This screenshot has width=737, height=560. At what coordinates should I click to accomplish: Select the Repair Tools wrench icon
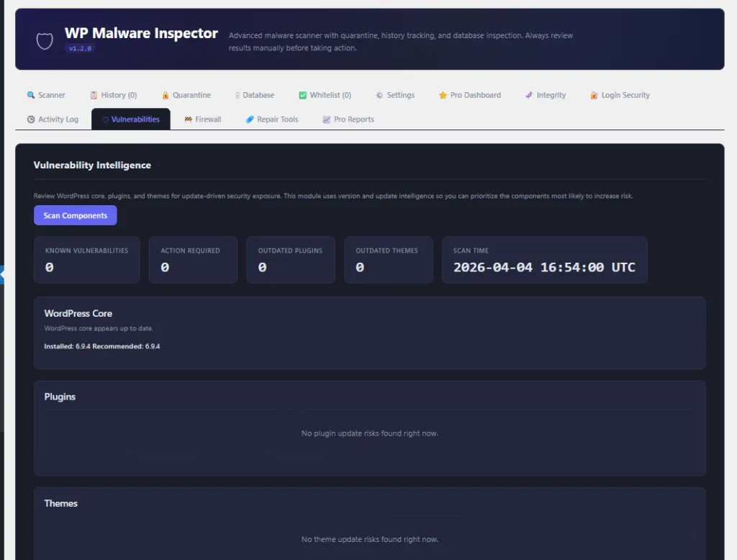[249, 119]
